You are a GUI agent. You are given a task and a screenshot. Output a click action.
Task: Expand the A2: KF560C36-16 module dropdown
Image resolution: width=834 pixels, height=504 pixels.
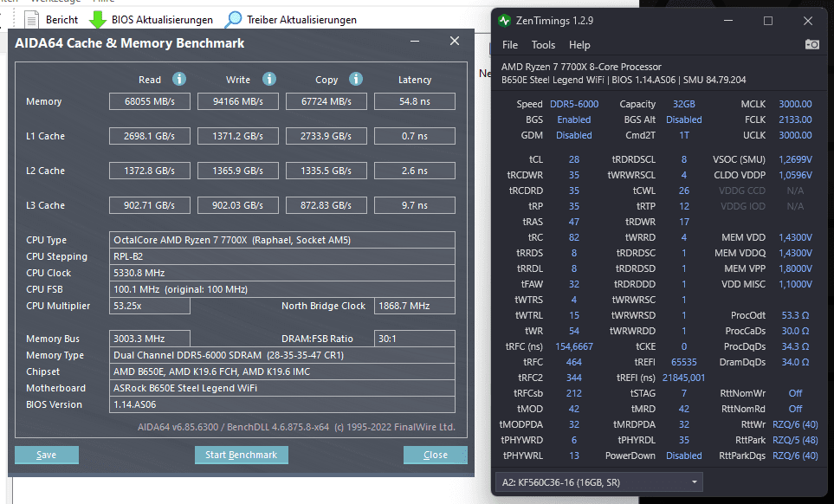(x=599, y=482)
